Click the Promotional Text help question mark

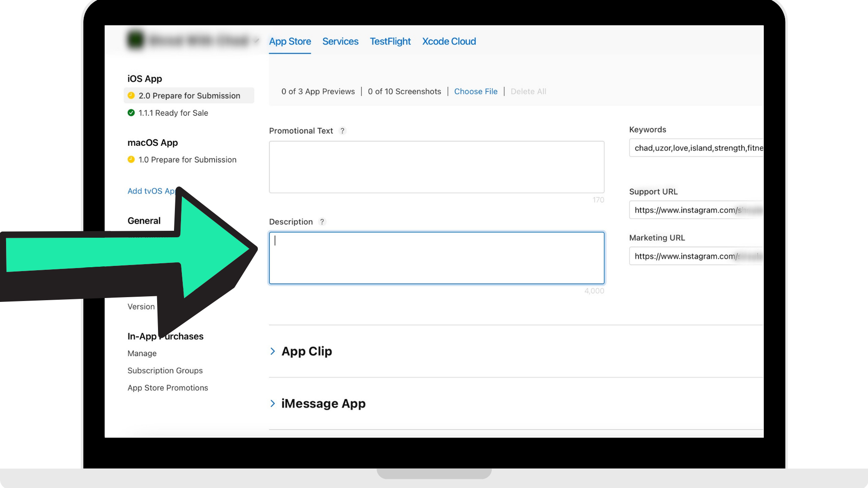[342, 131]
